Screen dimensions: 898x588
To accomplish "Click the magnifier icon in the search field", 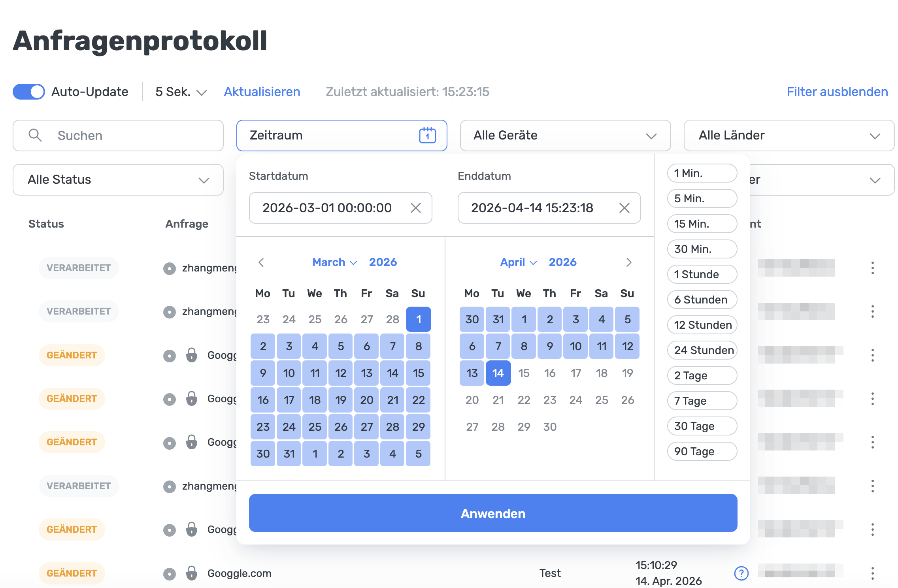I will pyautogui.click(x=35, y=135).
